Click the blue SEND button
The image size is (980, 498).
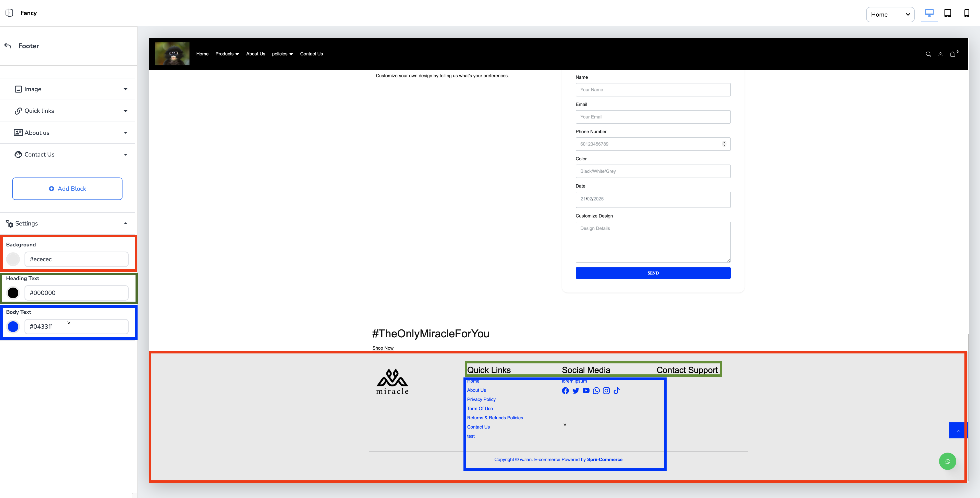[653, 273]
